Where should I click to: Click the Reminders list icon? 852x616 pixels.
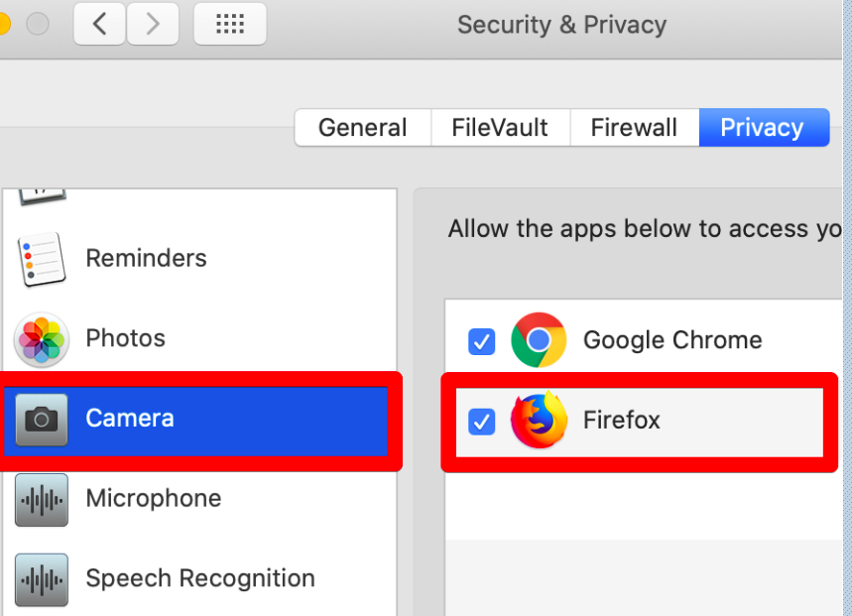(x=42, y=259)
